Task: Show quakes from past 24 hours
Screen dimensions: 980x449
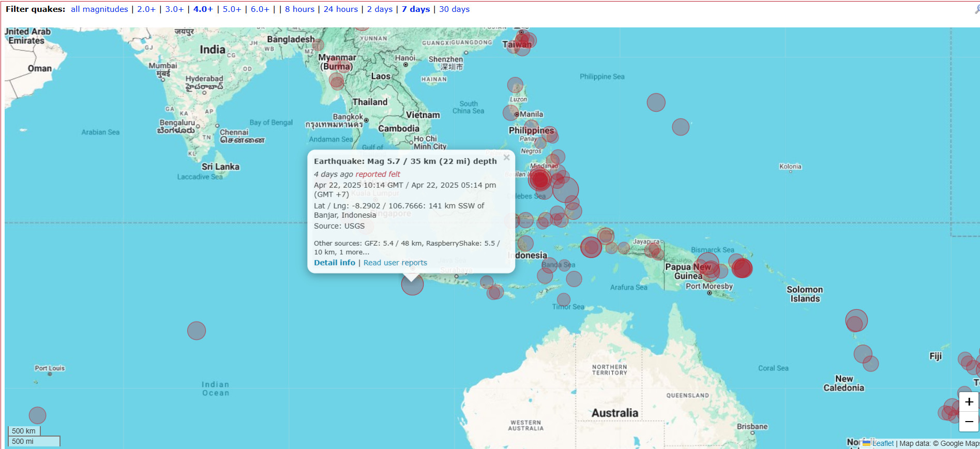Action: coord(340,9)
